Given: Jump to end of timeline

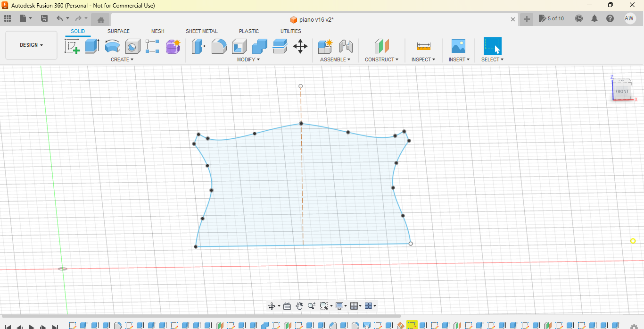Looking at the screenshot, I should pos(55,327).
